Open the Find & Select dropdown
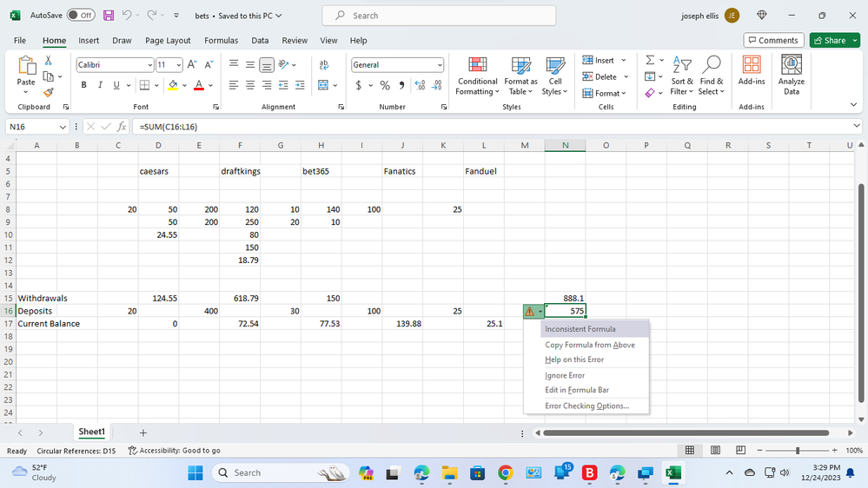This screenshot has width=868, height=488. tap(712, 76)
